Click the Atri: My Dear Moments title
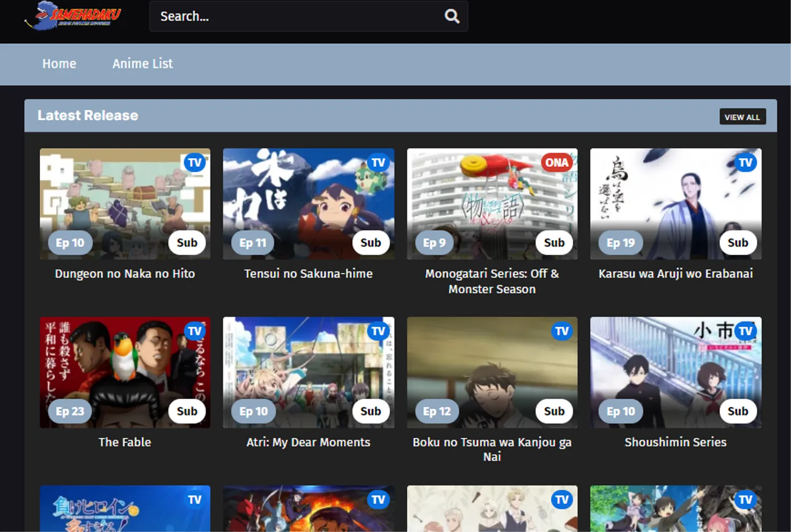791x532 pixels. pyautogui.click(x=308, y=442)
